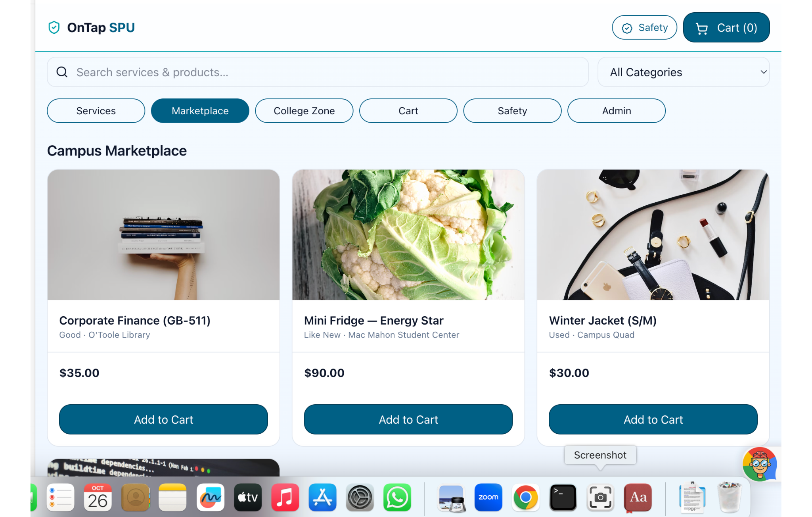812x517 pixels.
Task: Click the Safety button in the header
Action: pos(644,28)
